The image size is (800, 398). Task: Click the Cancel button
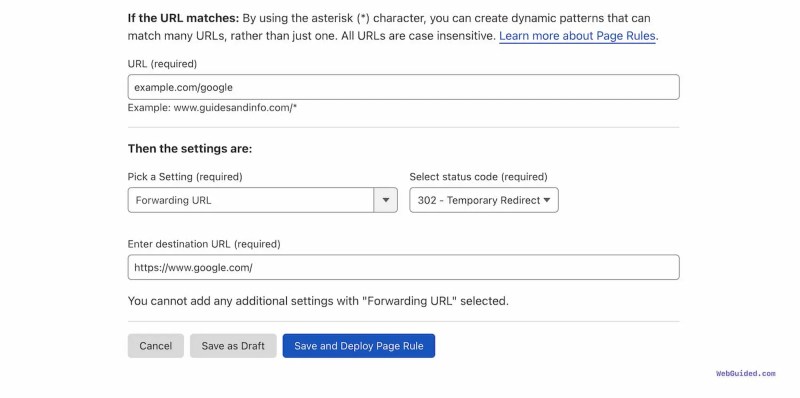click(x=156, y=346)
